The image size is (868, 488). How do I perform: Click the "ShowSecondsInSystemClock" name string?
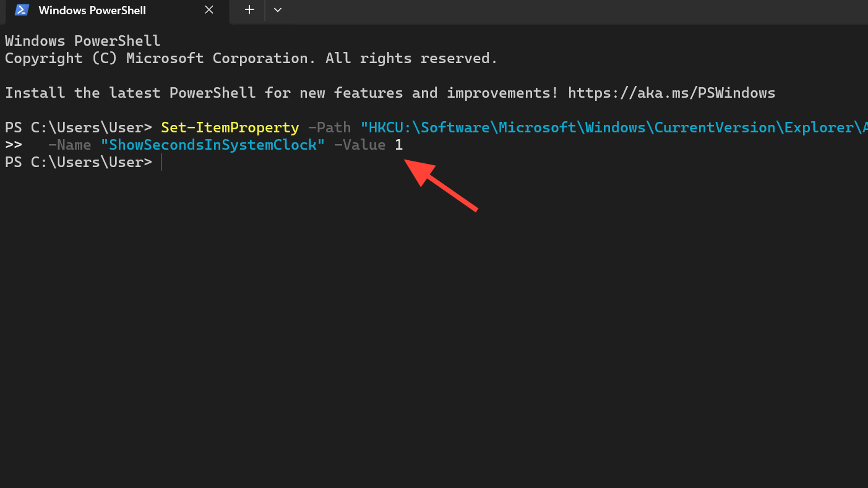(x=213, y=145)
